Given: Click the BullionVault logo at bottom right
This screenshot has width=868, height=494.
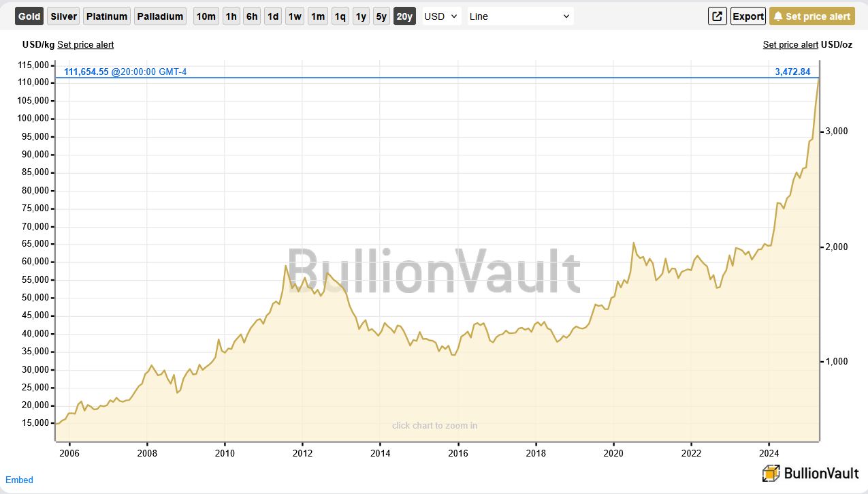Looking at the screenshot, I should [810, 473].
